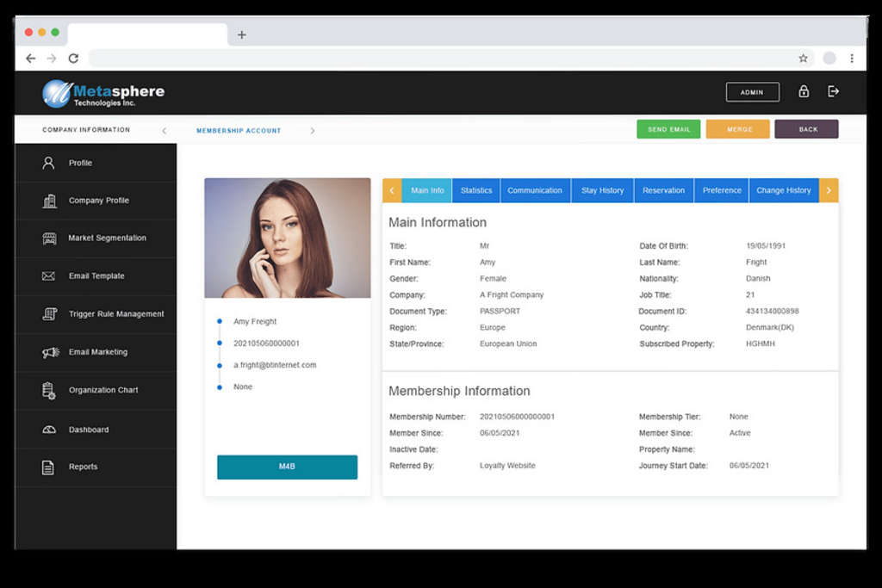Sign out using the logout icon

click(833, 91)
